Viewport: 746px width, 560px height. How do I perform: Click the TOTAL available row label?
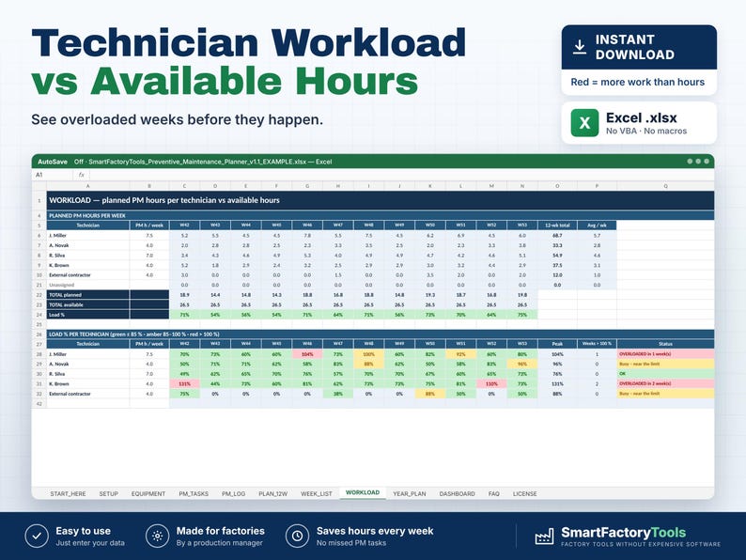tap(88, 305)
